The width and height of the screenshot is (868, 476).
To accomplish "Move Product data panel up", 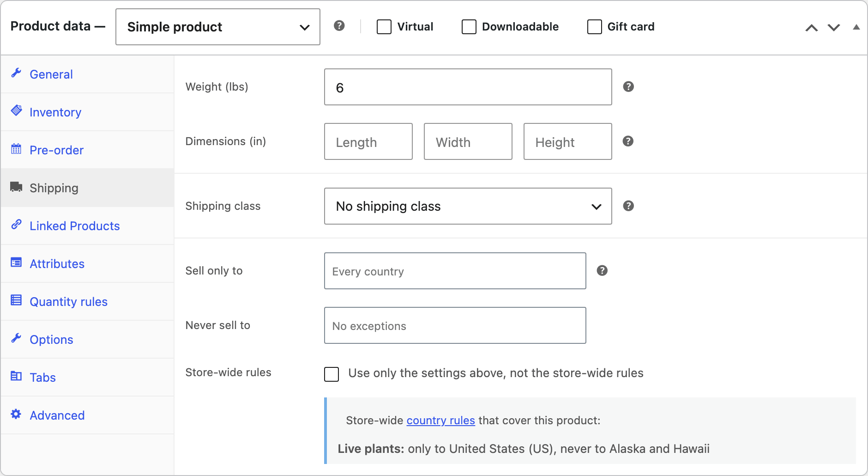I will pos(812,28).
